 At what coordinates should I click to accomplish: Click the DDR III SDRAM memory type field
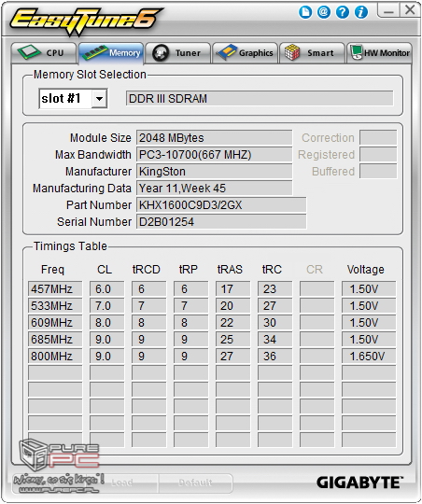(260, 98)
